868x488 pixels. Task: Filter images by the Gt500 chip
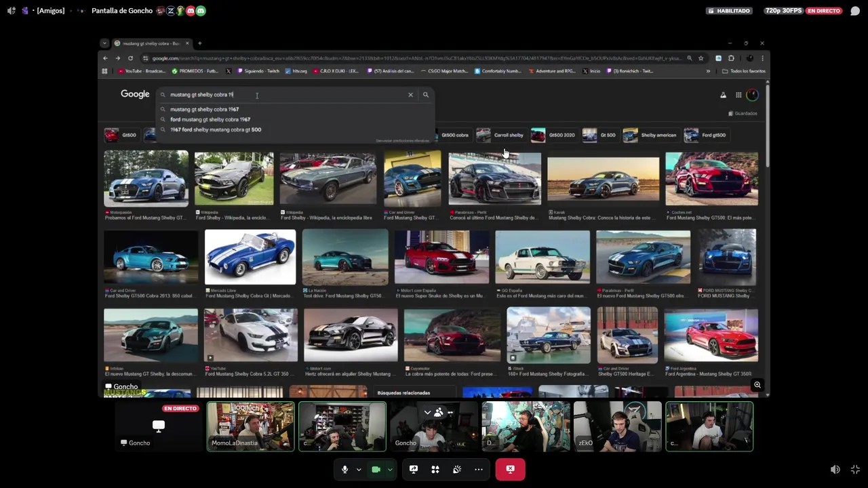click(121, 135)
